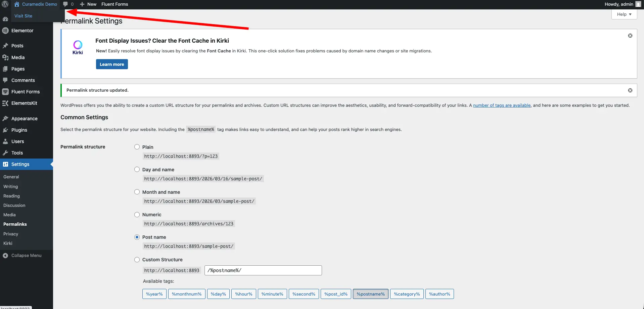This screenshot has height=309, width=644.
Task: Expand the Appearance menu section
Action: [24, 118]
